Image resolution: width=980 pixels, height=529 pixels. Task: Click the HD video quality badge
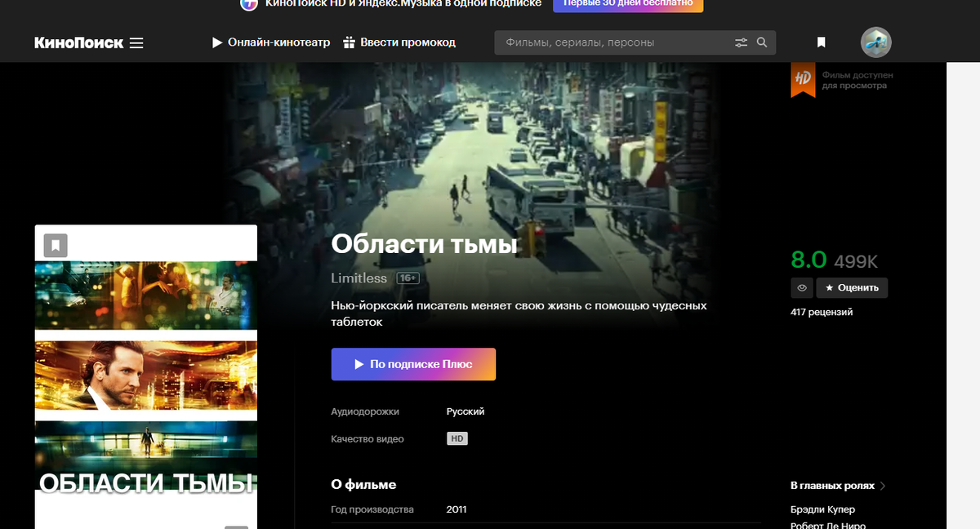[x=457, y=438]
